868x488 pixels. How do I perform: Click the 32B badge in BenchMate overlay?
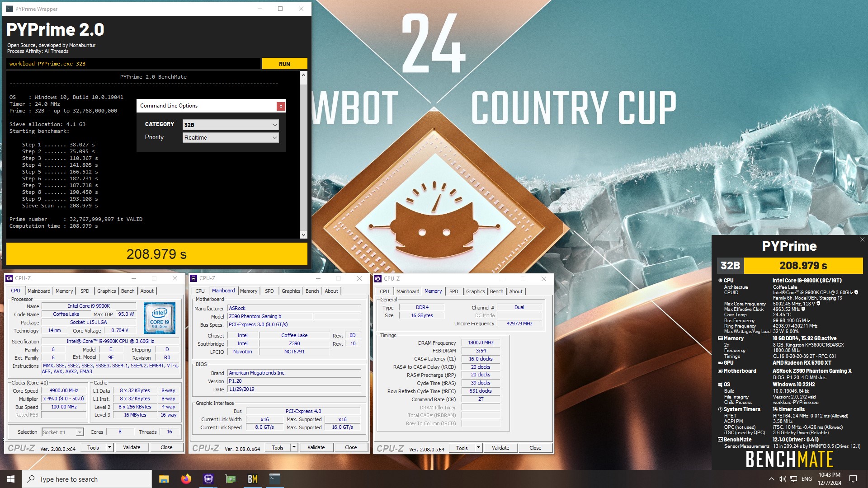coord(730,266)
